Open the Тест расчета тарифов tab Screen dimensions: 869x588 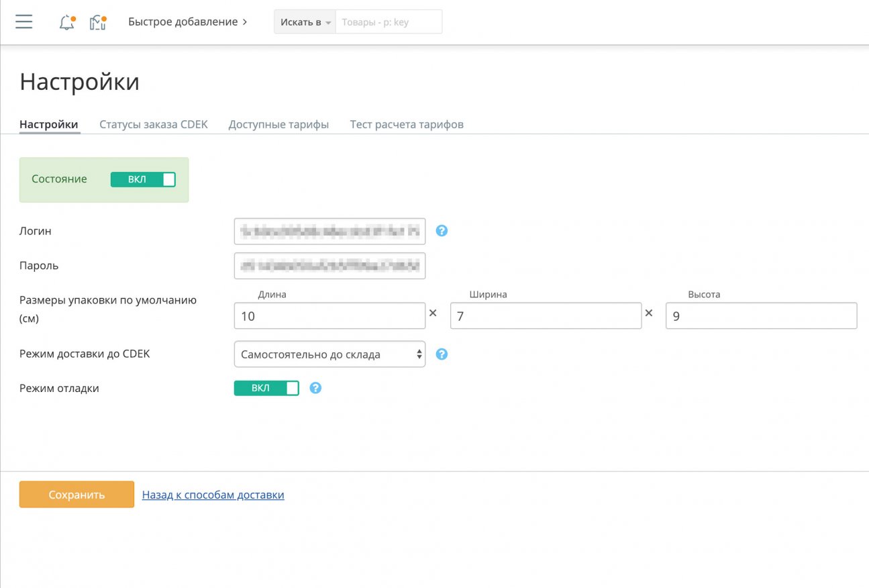click(407, 125)
